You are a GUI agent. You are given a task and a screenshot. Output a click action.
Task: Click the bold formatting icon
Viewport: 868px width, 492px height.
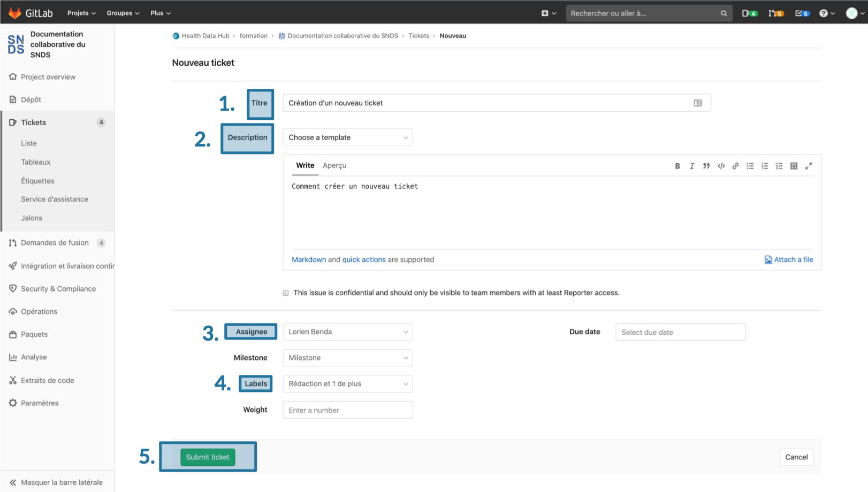(x=677, y=166)
